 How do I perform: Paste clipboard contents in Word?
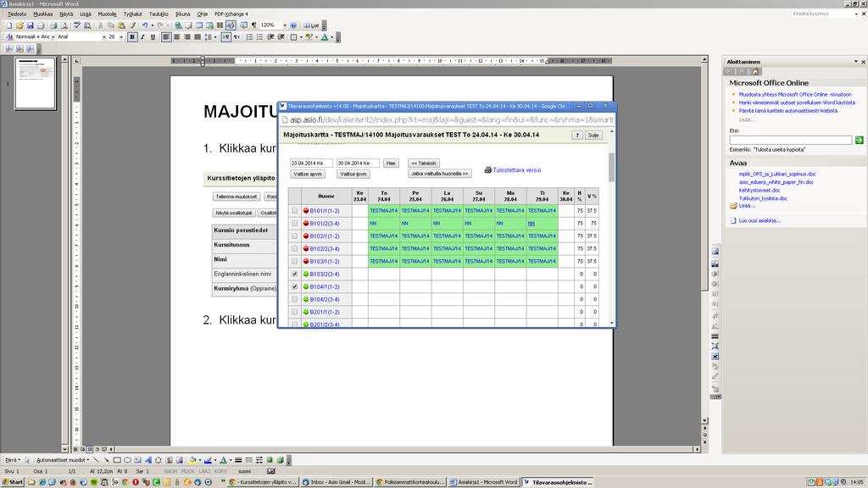tap(122, 25)
